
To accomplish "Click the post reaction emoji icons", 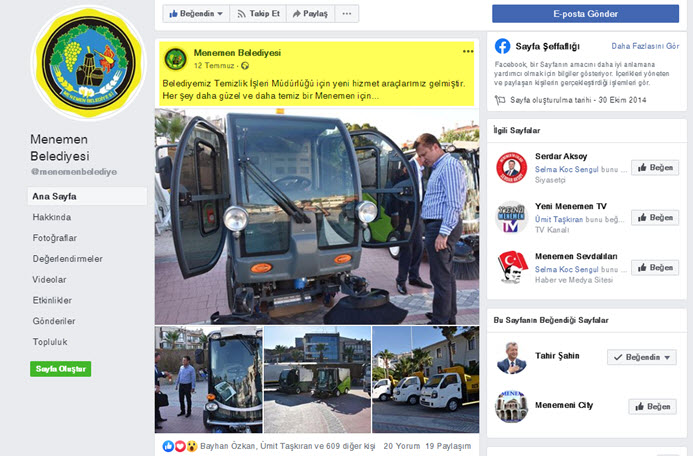I will 180,446.
